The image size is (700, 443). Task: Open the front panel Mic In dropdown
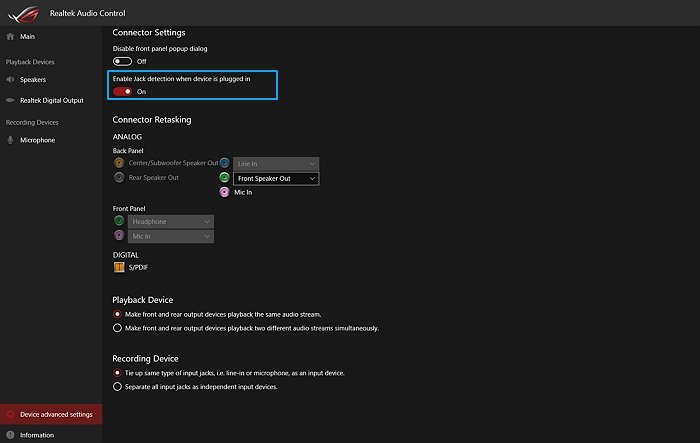171,236
